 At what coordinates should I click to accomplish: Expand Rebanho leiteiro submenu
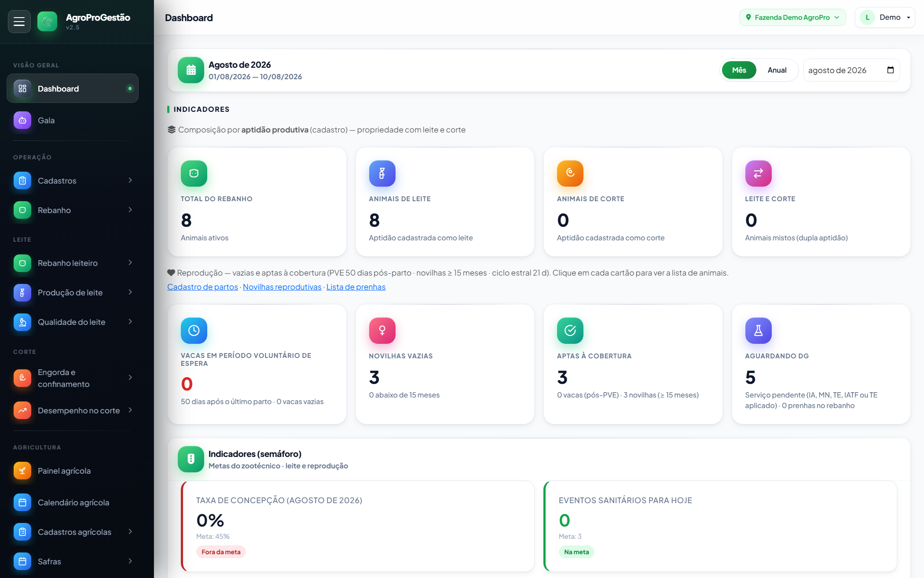[x=73, y=263]
